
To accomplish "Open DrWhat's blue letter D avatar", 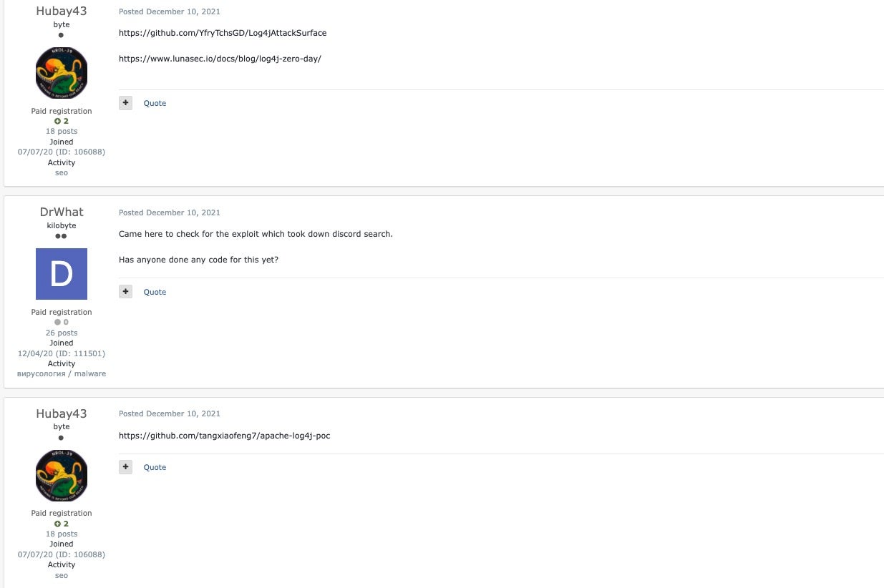I will point(62,274).
